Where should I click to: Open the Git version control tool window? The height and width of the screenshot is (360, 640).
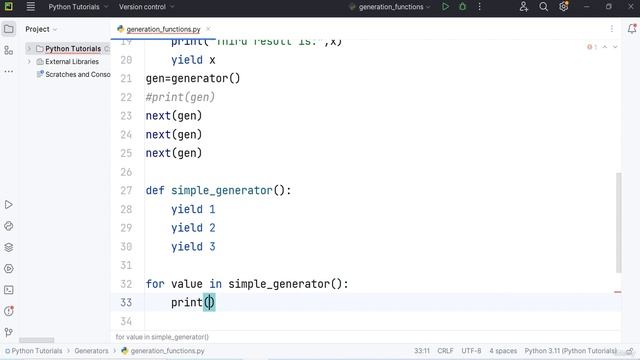tap(9, 332)
